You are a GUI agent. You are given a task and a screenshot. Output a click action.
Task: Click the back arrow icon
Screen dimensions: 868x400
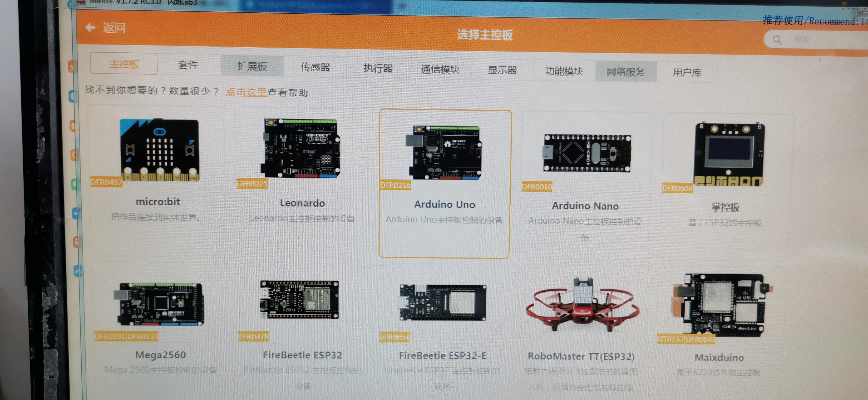point(90,27)
